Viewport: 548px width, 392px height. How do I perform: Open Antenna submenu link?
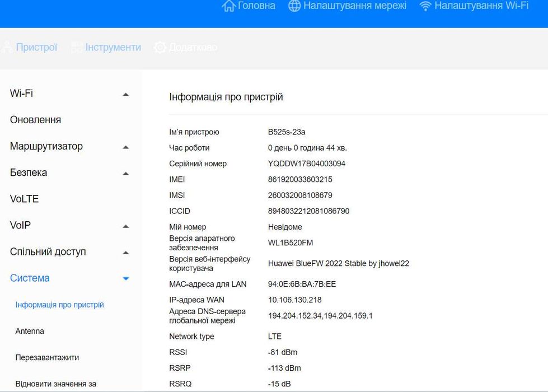pos(30,331)
